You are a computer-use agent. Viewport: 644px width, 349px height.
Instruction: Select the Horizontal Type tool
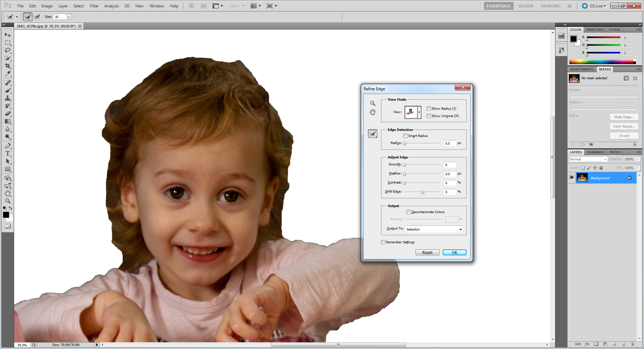(x=8, y=153)
